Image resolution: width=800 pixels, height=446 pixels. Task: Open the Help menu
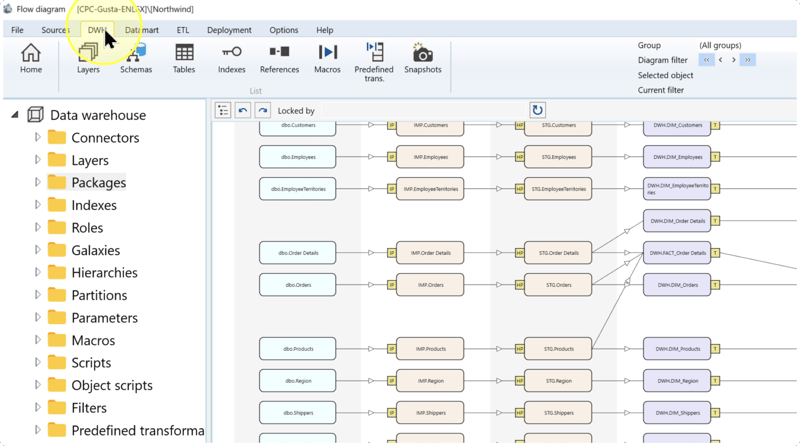[324, 30]
